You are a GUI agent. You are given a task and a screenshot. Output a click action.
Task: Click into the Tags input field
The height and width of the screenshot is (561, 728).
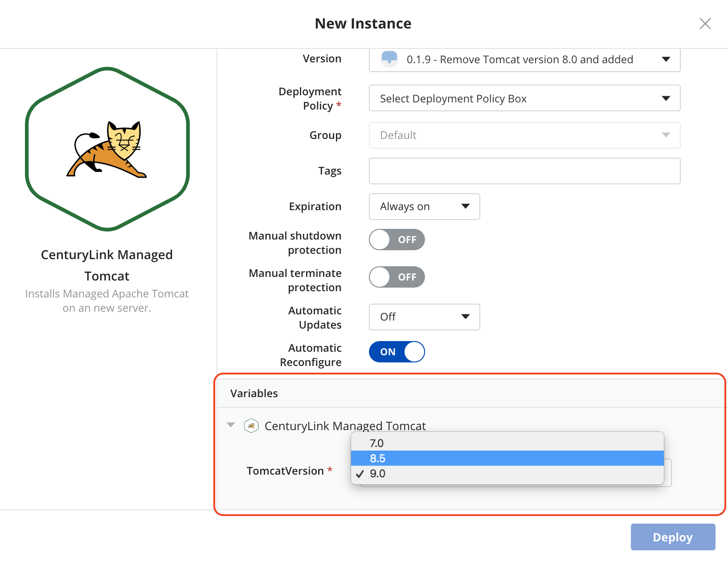[x=524, y=171]
